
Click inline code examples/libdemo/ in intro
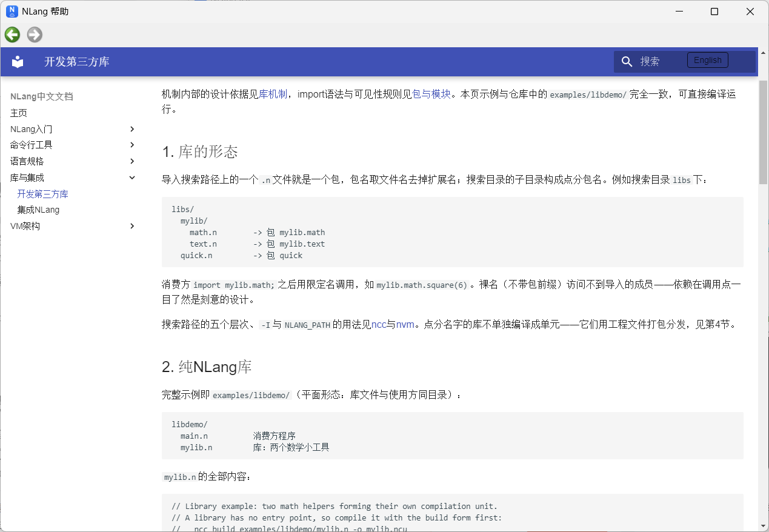(588, 95)
